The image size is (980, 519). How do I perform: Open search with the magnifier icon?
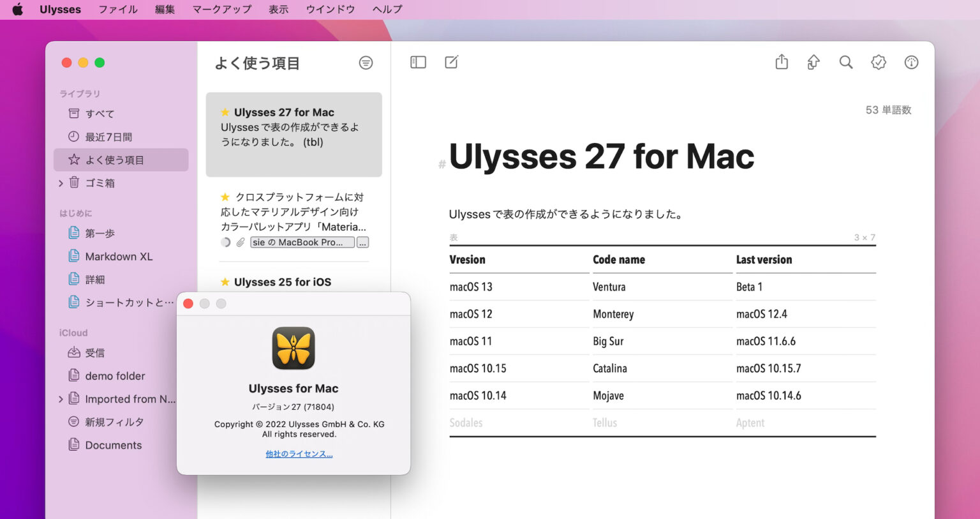click(x=846, y=62)
